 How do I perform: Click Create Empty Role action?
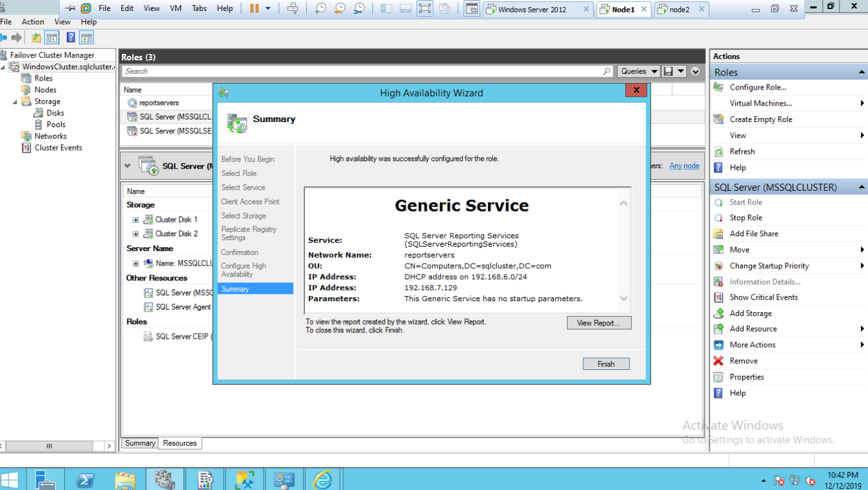click(x=761, y=119)
